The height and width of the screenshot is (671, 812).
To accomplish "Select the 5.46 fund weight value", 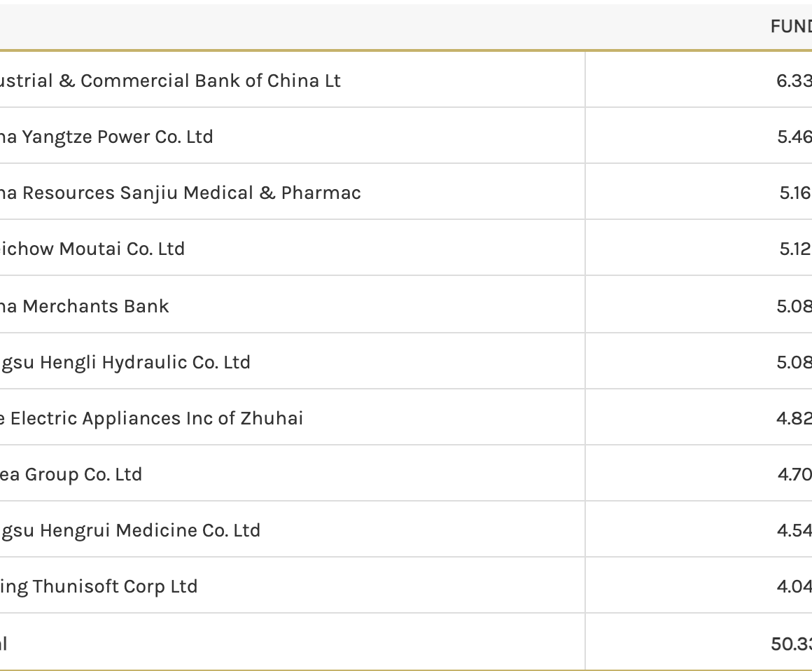I will click(x=794, y=137).
